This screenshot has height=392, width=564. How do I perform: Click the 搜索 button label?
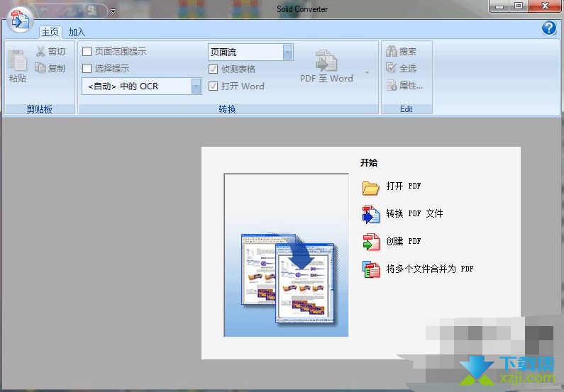click(x=407, y=51)
